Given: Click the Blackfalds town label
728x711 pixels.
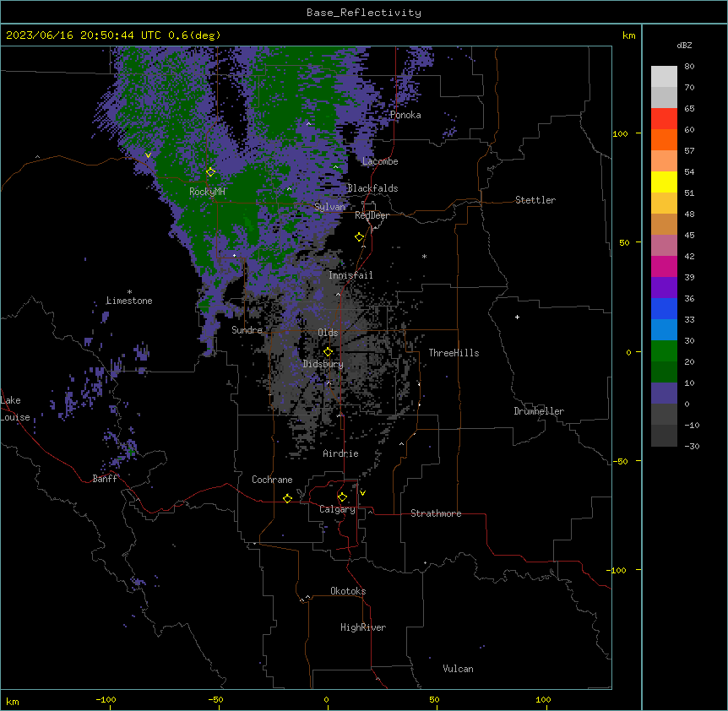Looking at the screenshot, I should [x=372, y=188].
